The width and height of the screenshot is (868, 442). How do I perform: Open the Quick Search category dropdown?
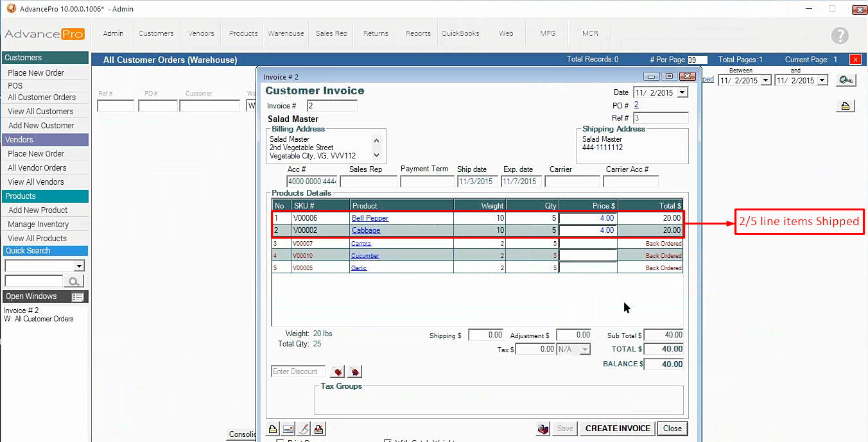tap(79, 266)
